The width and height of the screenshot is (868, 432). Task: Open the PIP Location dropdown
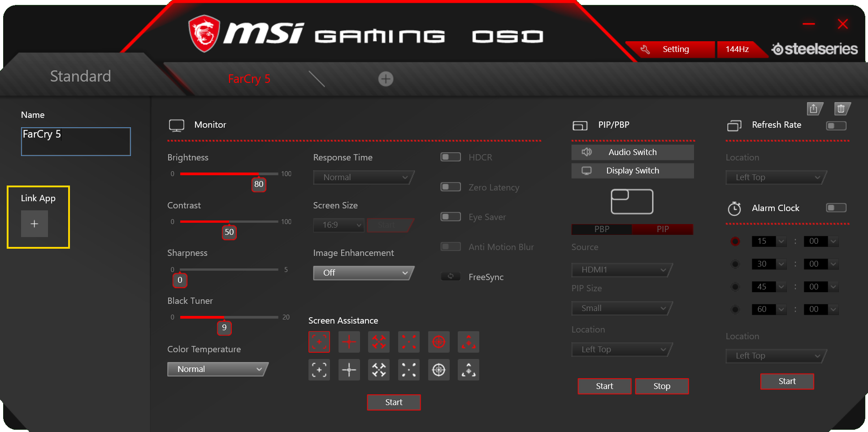click(x=622, y=350)
